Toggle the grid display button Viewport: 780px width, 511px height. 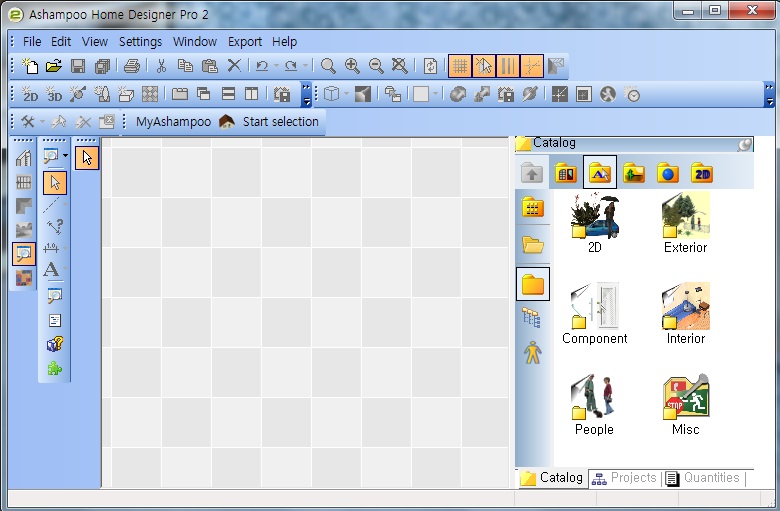(x=460, y=66)
